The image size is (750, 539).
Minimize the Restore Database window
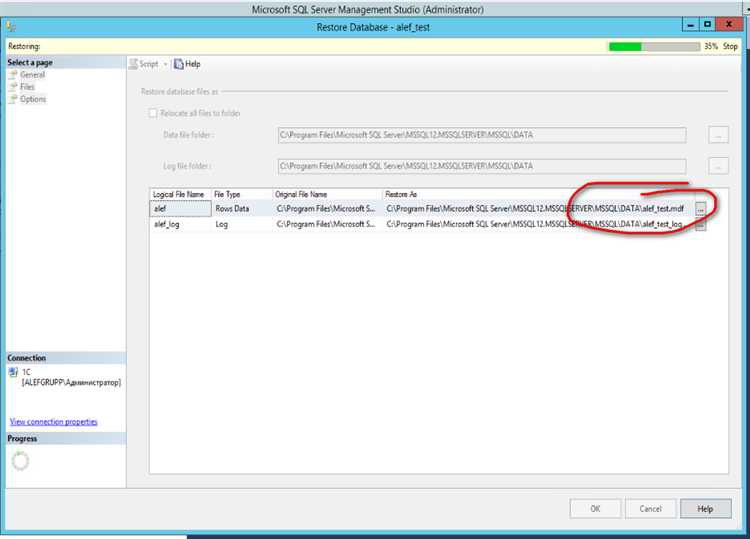(690, 24)
